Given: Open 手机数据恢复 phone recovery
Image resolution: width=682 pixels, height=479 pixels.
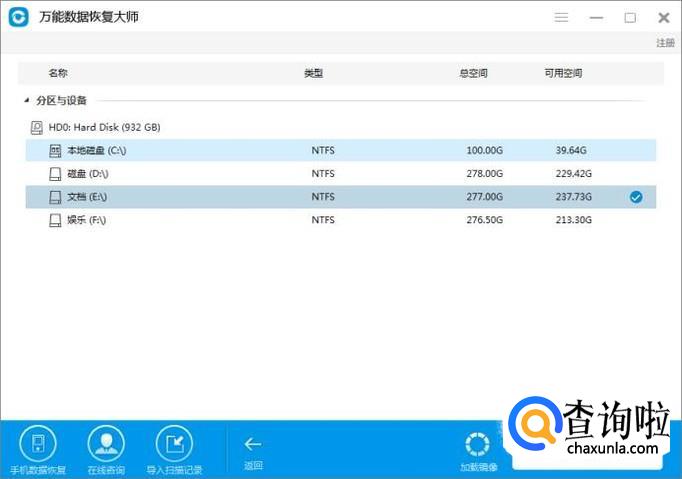Looking at the screenshot, I should click(38, 451).
